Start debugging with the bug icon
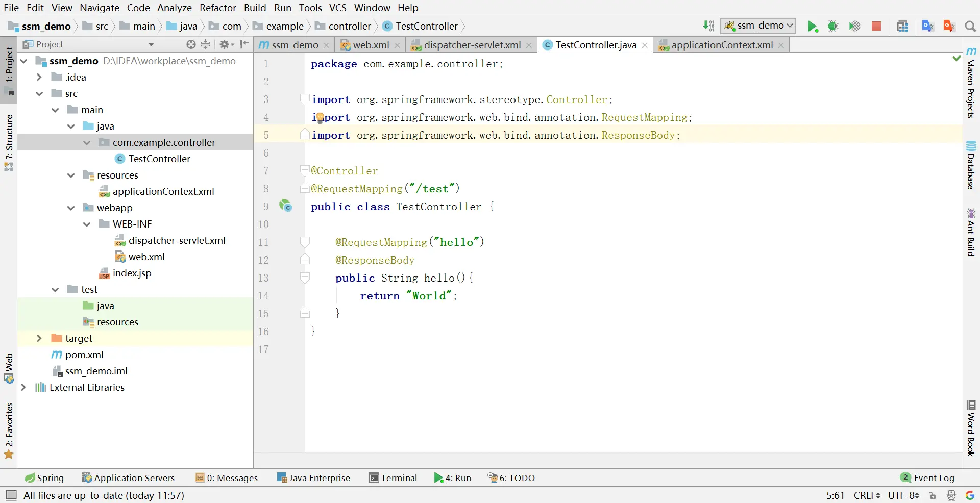The image size is (980, 503). coord(833,26)
